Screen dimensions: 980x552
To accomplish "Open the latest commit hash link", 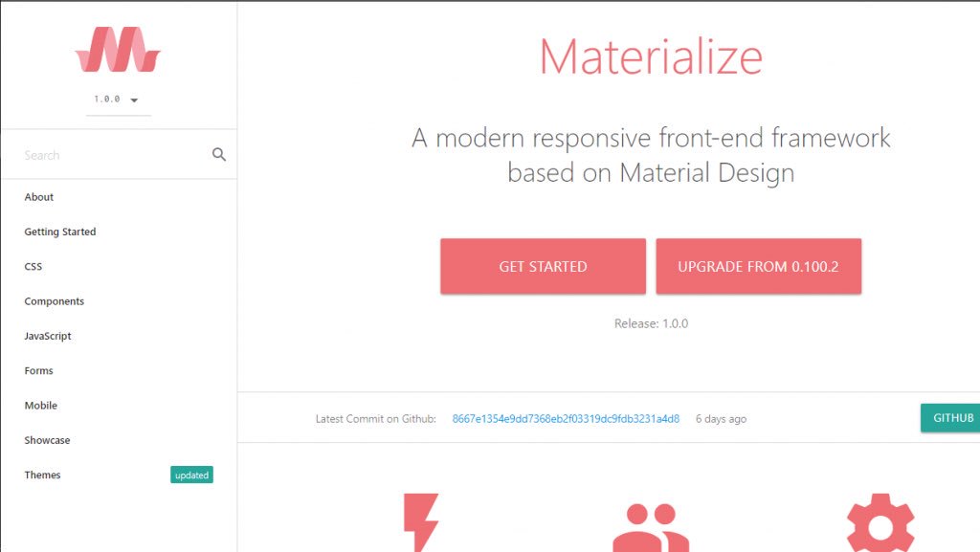I will tap(566, 419).
